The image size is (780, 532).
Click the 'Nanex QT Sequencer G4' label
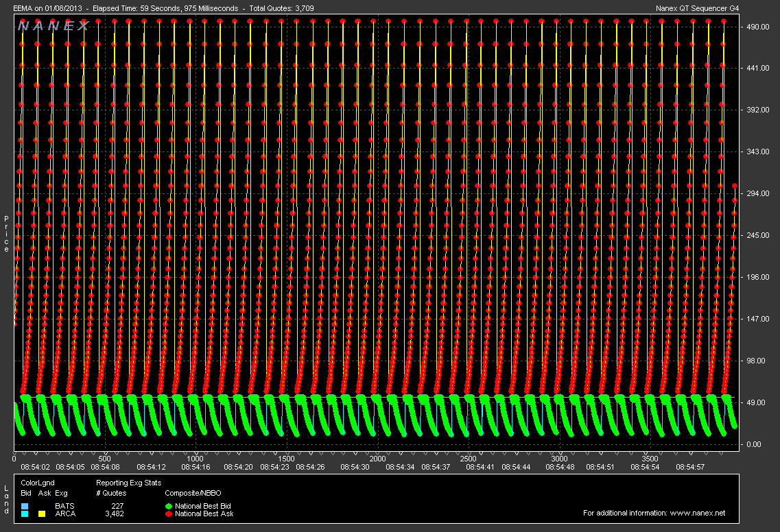(x=698, y=8)
